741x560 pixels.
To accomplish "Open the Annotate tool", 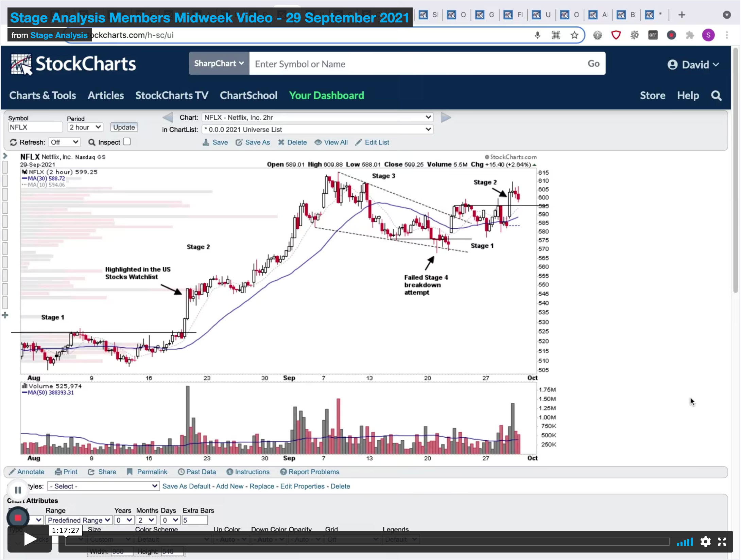I will [27, 472].
